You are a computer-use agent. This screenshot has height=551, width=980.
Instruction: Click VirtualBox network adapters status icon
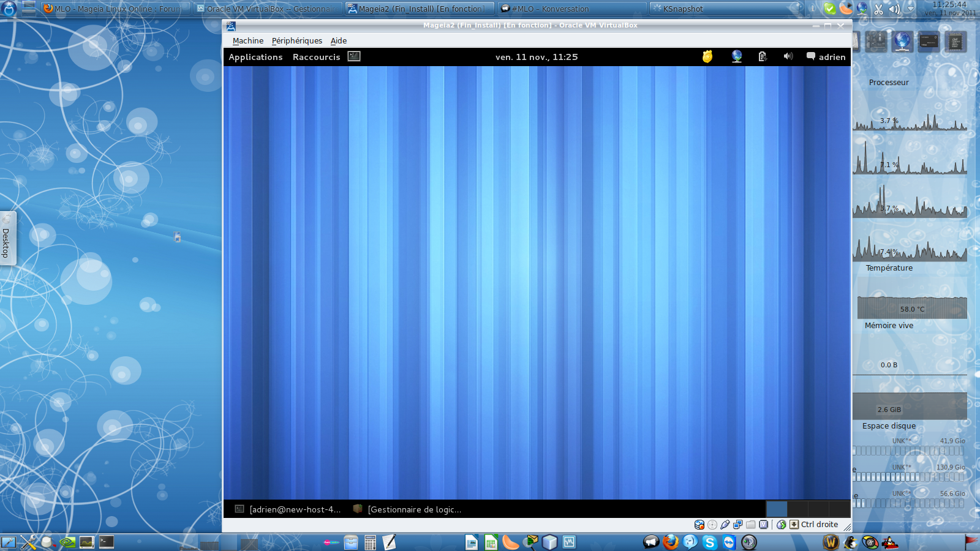point(738,525)
